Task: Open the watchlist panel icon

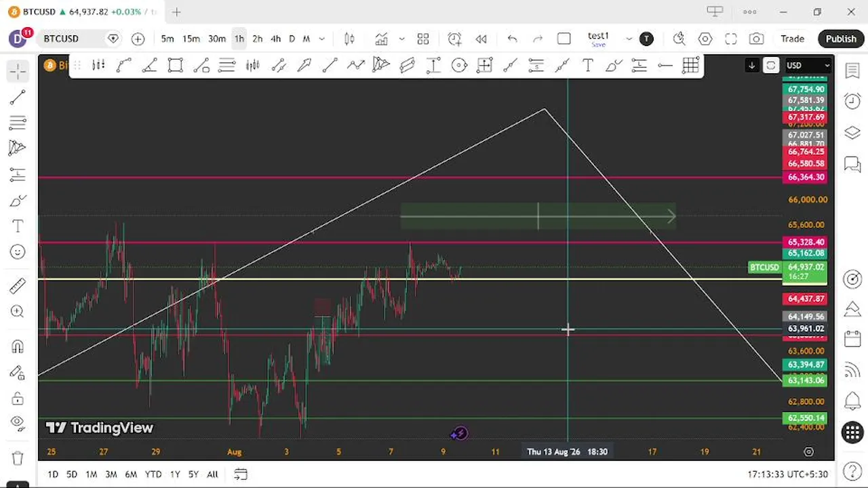Action: click(852, 71)
